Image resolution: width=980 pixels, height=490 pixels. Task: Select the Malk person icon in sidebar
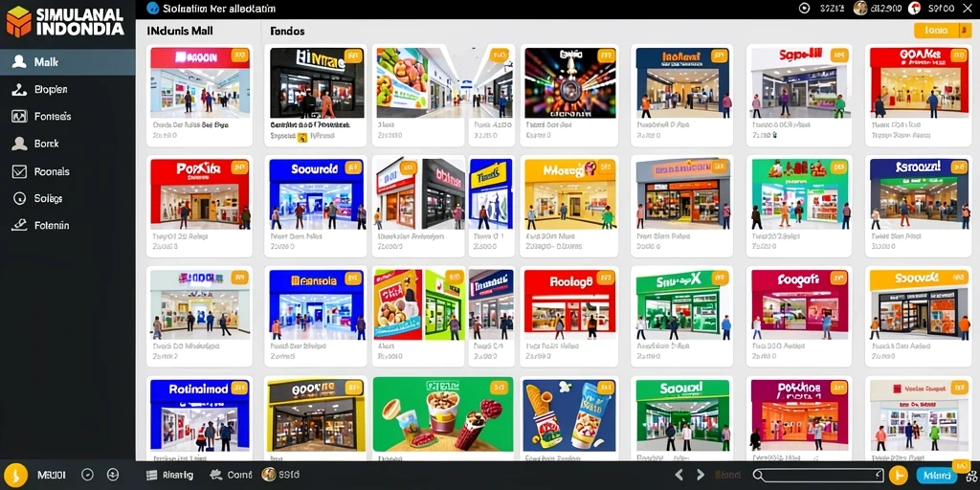tap(19, 62)
